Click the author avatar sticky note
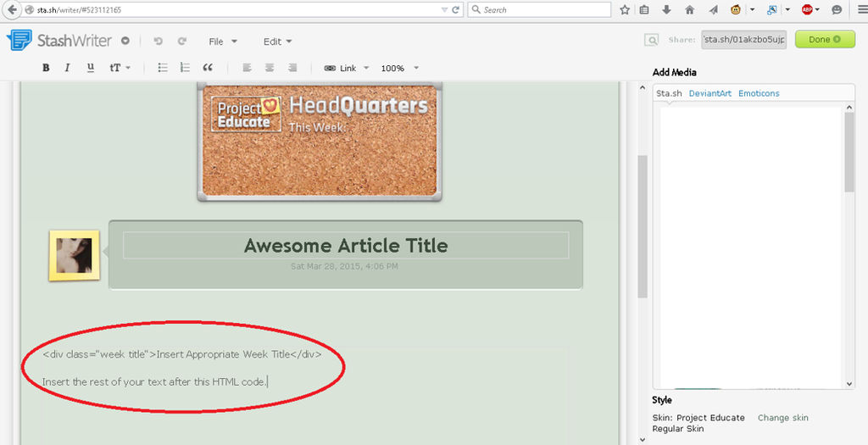The image size is (868, 445). coord(75,256)
